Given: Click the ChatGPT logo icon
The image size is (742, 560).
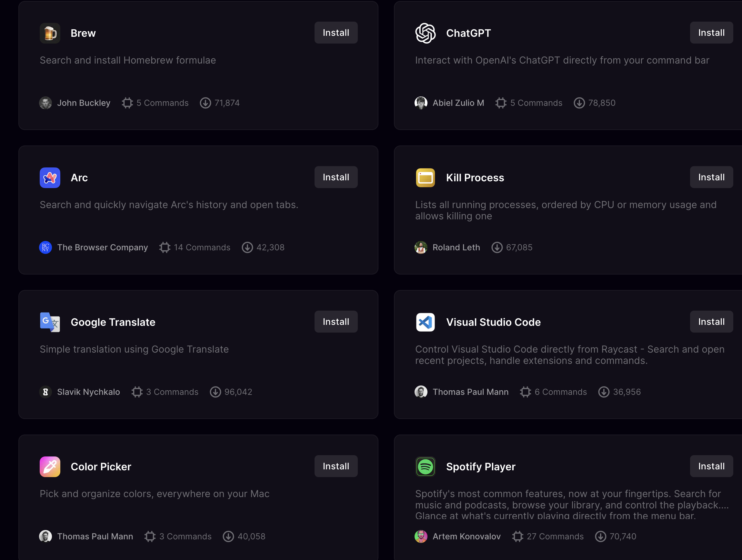Looking at the screenshot, I should click(425, 33).
